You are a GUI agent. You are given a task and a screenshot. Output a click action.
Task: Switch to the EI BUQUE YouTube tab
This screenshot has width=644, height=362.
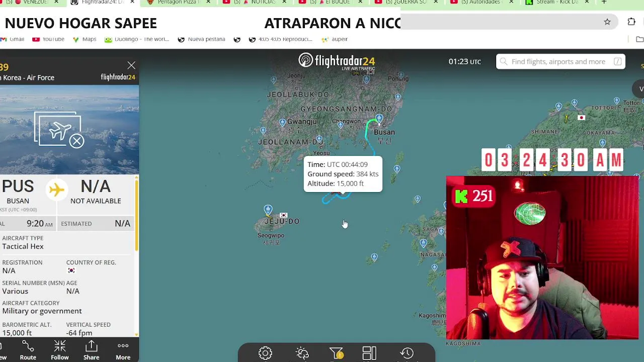(331, 2)
